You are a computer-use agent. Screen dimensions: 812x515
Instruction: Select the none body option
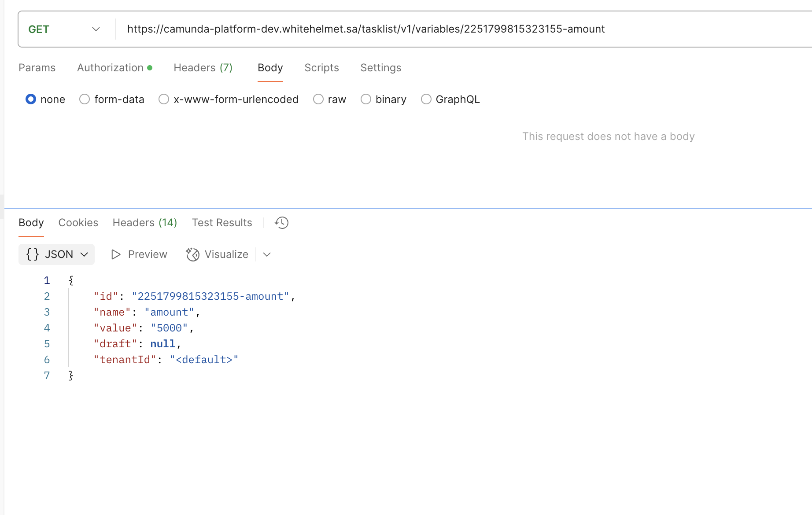coord(45,99)
